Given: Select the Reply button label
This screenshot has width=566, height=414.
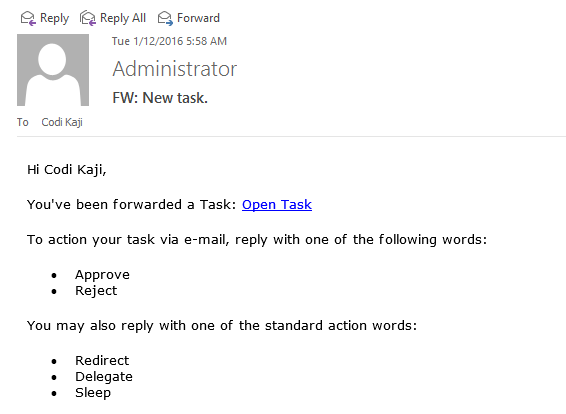Looking at the screenshot, I should pos(55,18).
